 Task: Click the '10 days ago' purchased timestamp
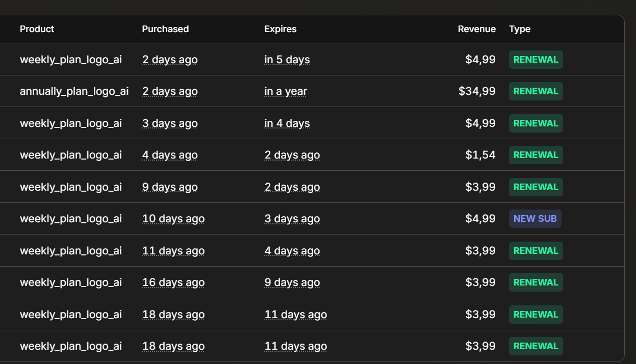(173, 219)
